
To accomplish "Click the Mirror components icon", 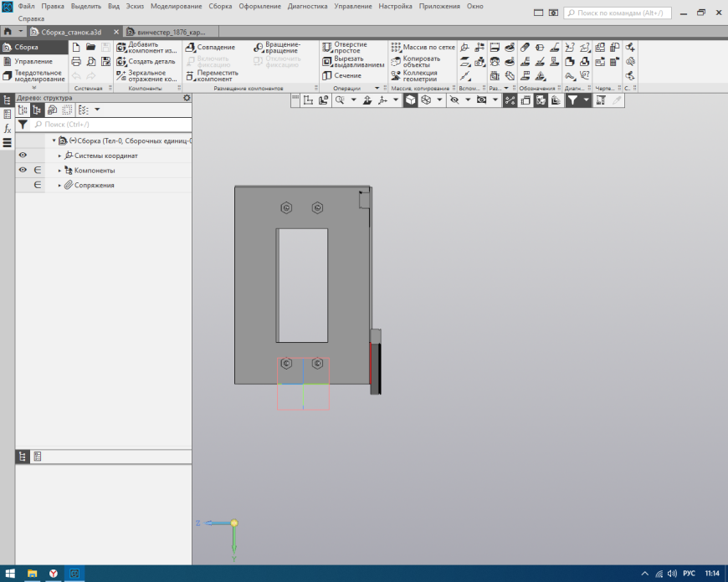I will (121, 75).
